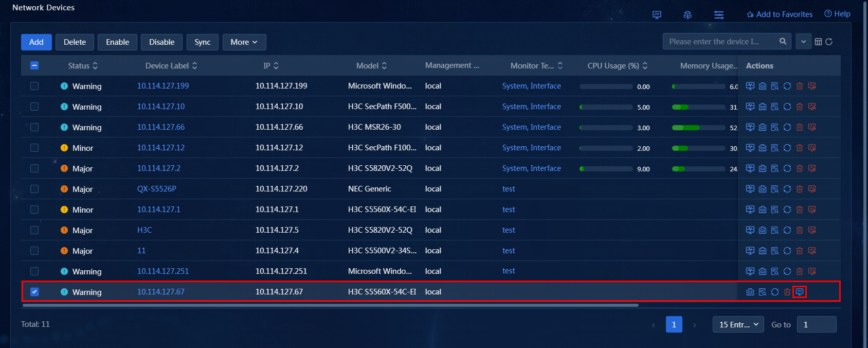The image size is (868, 348).
Task: Refresh the device list with reload icon
Action: pos(829,42)
